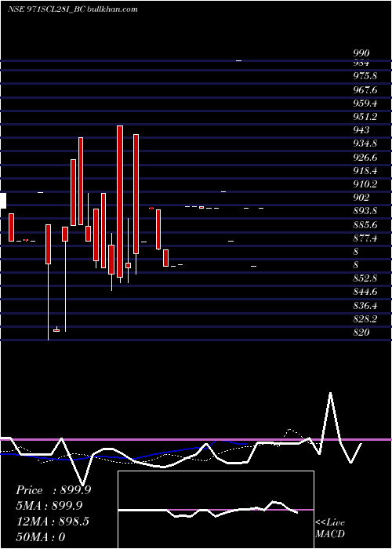Click the 893.8 price axis label
The width and height of the screenshot is (392, 549).
click(x=365, y=211)
